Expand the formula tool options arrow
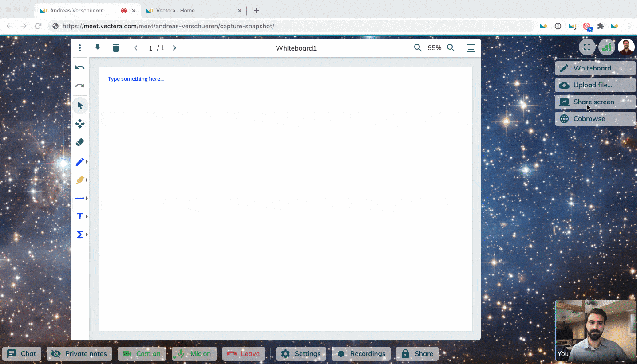Screen dimensions: 637x364 (x=87, y=235)
